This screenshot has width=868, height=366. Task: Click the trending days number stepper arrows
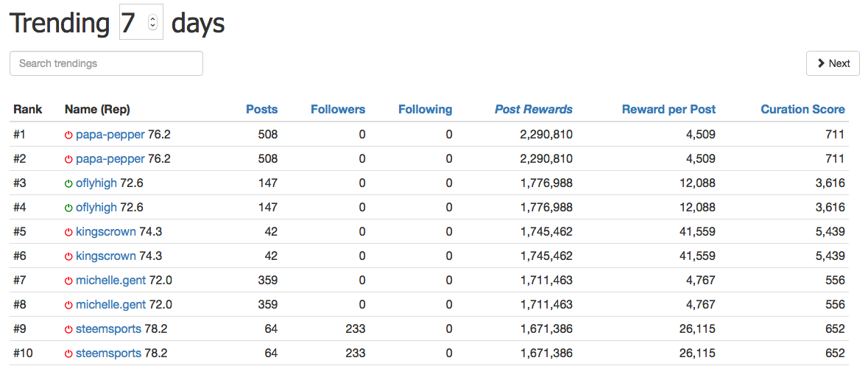click(x=153, y=23)
